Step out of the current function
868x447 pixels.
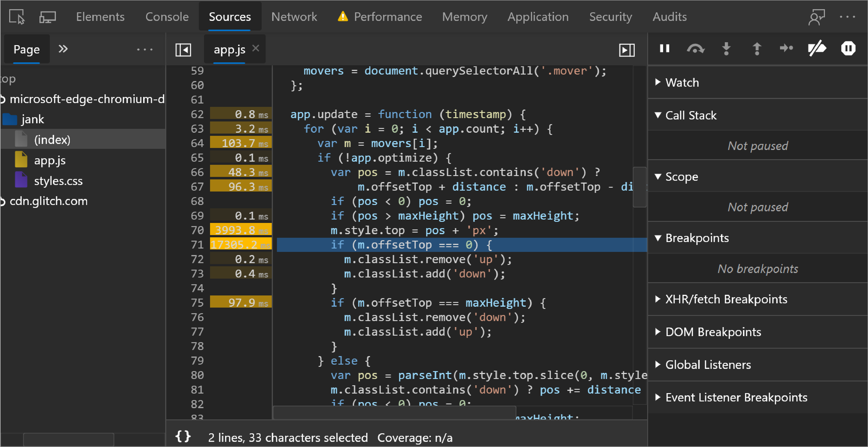(x=756, y=48)
